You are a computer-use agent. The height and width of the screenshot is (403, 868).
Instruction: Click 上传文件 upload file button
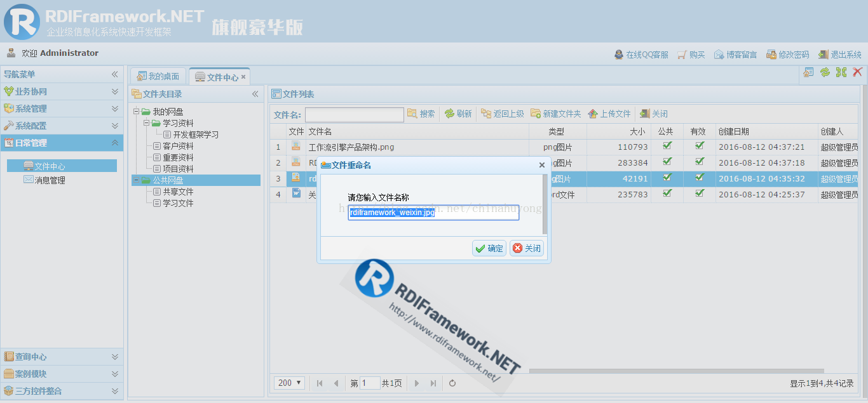[x=609, y=114]
